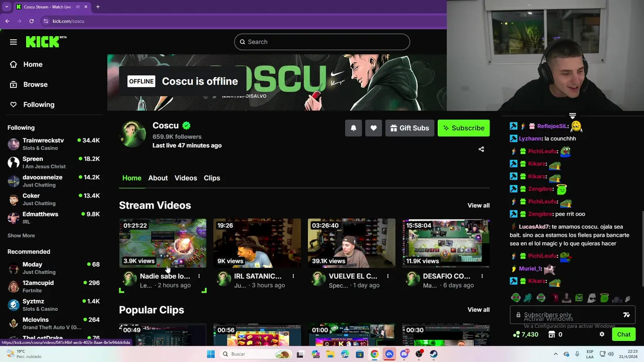Open the 01:00 popular clip thumbnail
Viewport: 644px width, 362px height.
coord(352,335)
